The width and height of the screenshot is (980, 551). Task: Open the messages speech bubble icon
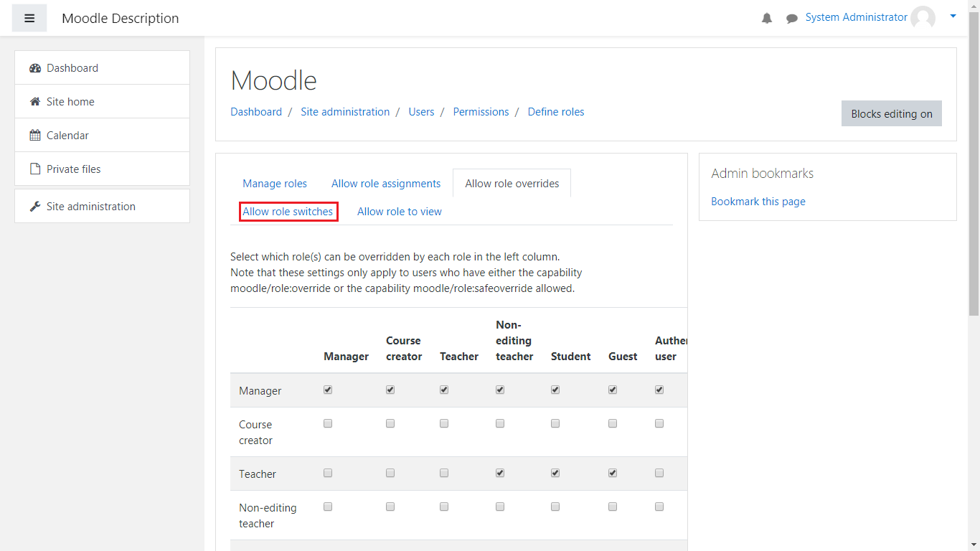click(x=792, y=19)
